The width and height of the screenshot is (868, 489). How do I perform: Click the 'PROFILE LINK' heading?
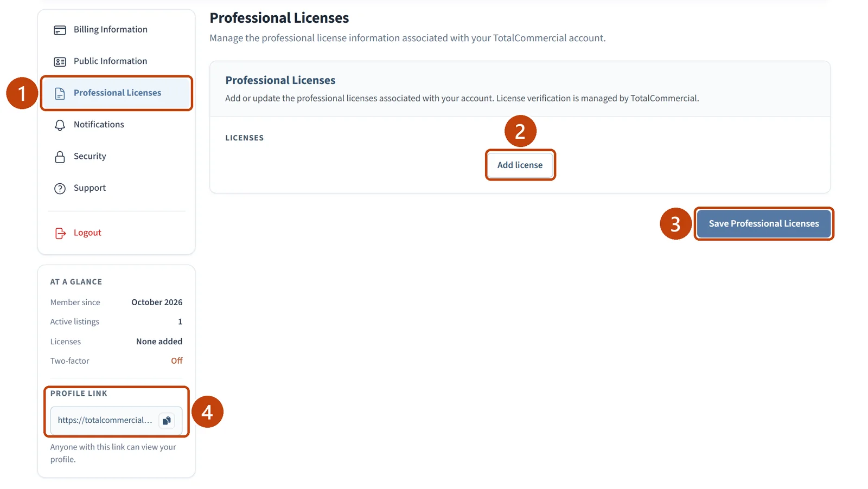pyautogui.click(x=79, y=394)
